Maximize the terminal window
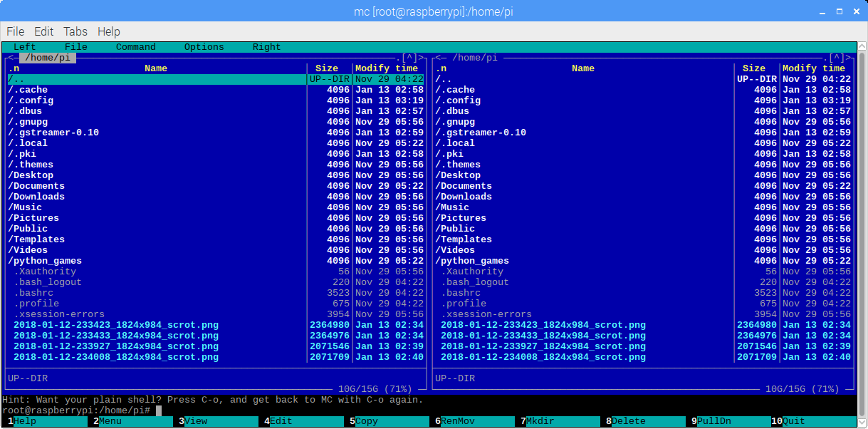The image size is (868, 429). 837,11
